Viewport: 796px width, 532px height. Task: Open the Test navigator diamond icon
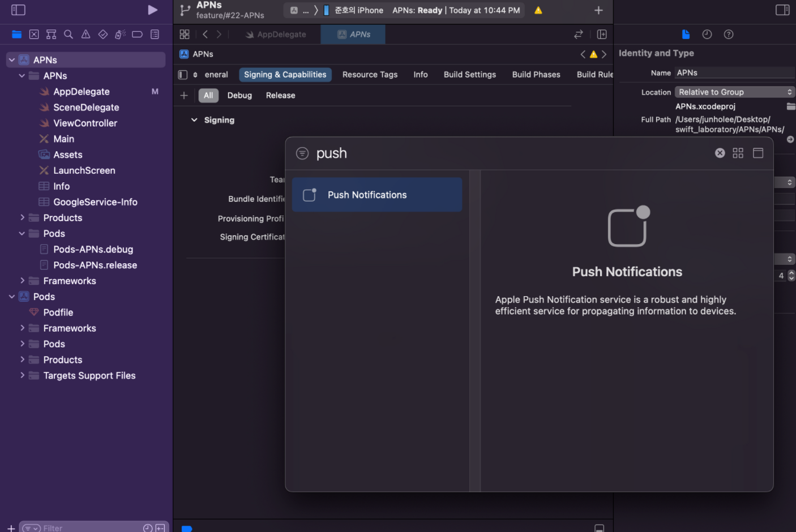pos(103,35)
